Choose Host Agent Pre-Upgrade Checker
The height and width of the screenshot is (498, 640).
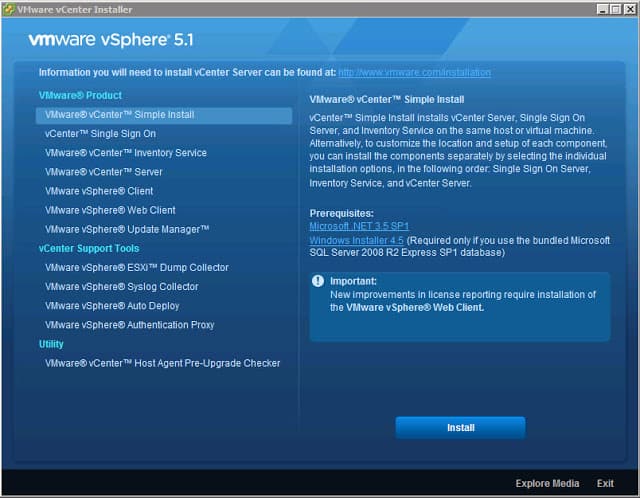[x=162, y=364]
